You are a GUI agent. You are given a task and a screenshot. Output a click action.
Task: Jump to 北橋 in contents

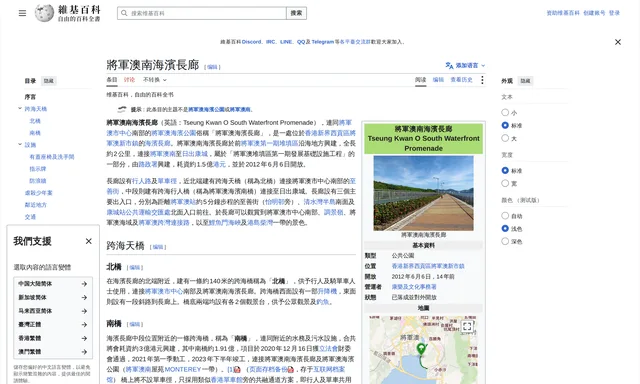tap(35, 121)
